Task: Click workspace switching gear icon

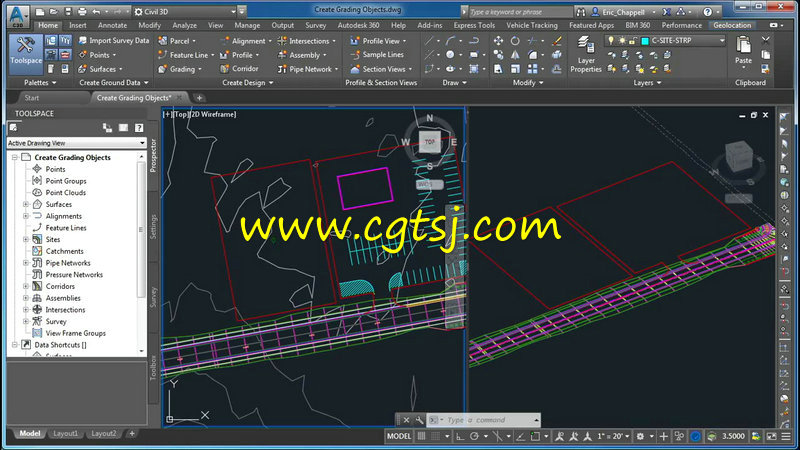Action: coord(640,436)
